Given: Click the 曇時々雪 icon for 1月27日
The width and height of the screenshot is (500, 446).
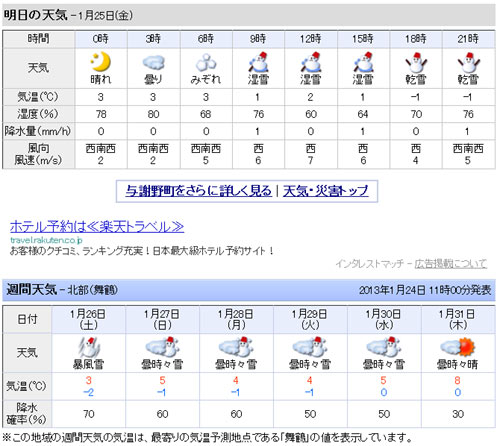Looking at the screenshot, I should click(x=162, y=347).
